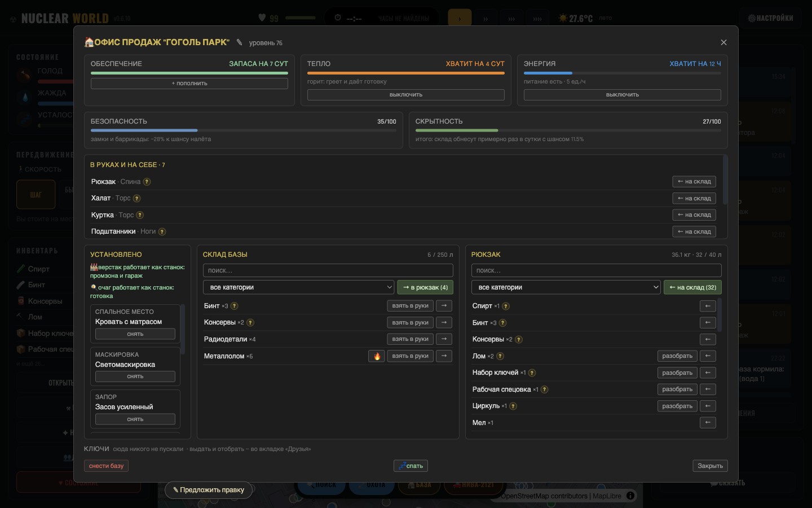Remove Засов усиленный with снять button
Image resolution: width=812 pixels, height=508 pixels.
135,419
